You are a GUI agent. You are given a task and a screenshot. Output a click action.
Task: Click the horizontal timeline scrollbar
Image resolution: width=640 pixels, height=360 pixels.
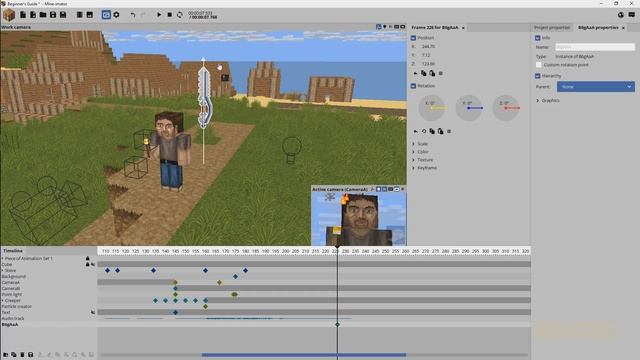(x=304, y=355)
